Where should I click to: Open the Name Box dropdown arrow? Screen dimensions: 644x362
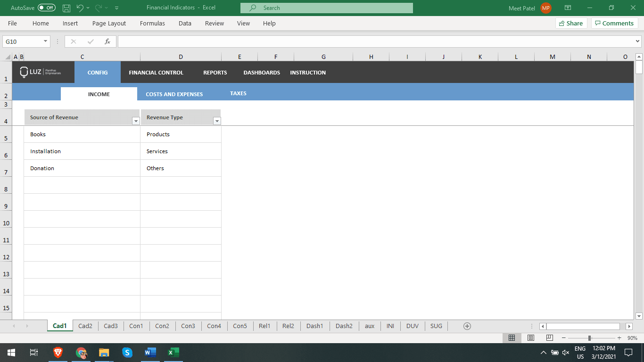(x=45, y=41)
